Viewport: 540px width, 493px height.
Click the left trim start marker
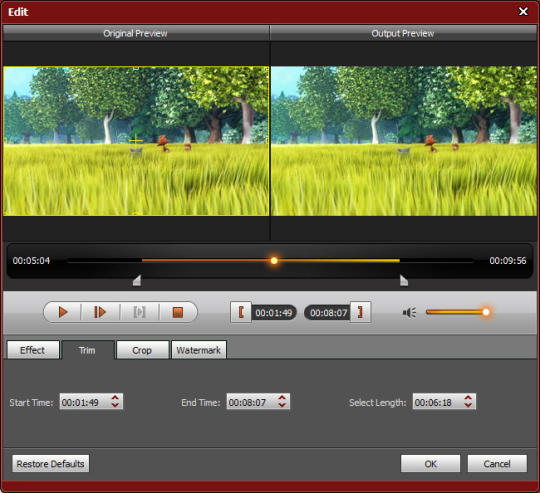click(x=137, y=280)
